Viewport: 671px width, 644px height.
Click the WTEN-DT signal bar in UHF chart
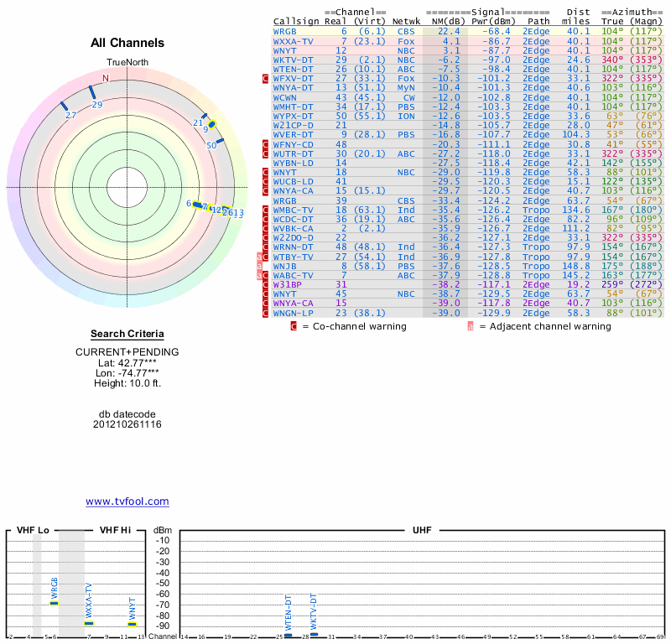click(289, 635)
